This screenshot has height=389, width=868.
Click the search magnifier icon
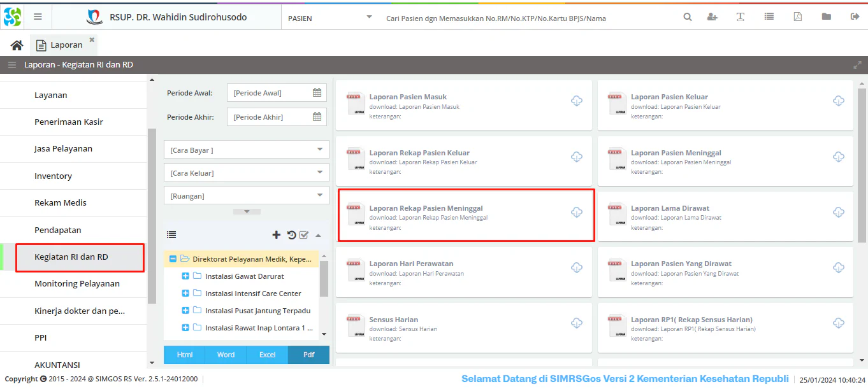[688, 17]
